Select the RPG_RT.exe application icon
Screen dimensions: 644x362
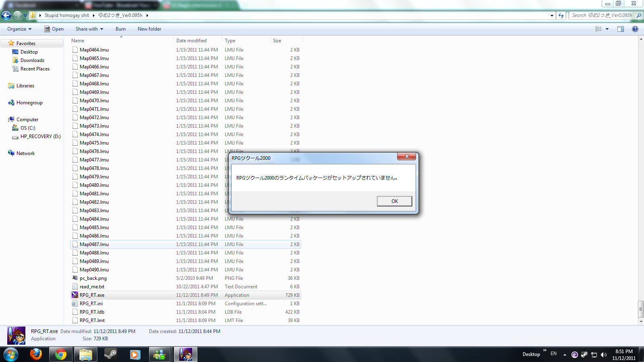75,295
